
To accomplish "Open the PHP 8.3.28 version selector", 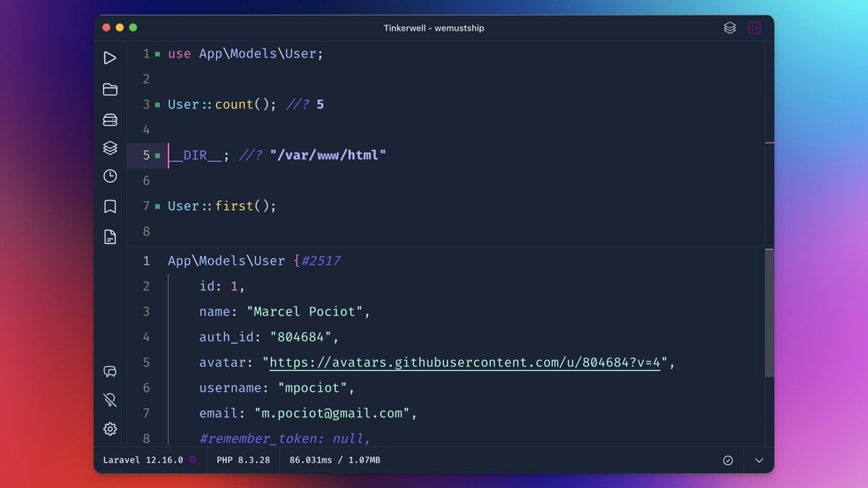I will (x=242, y=460).
